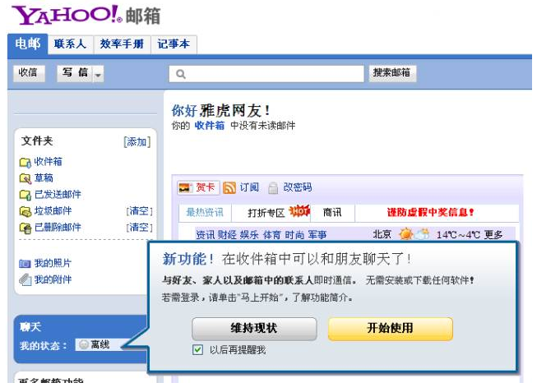Click the 草稿 folder icon
Screen dimensions: 537x392
(25, 178)
